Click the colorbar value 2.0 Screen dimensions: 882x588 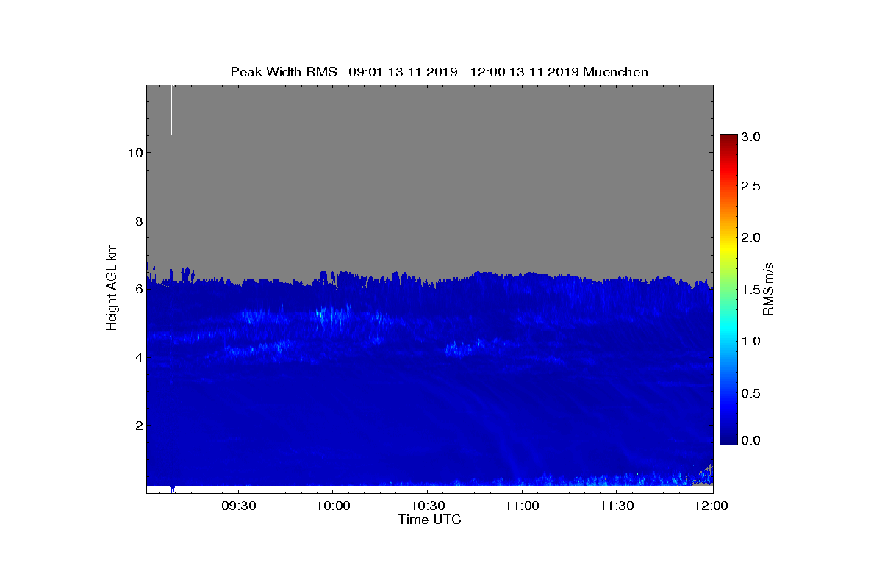tap(751, 237)
